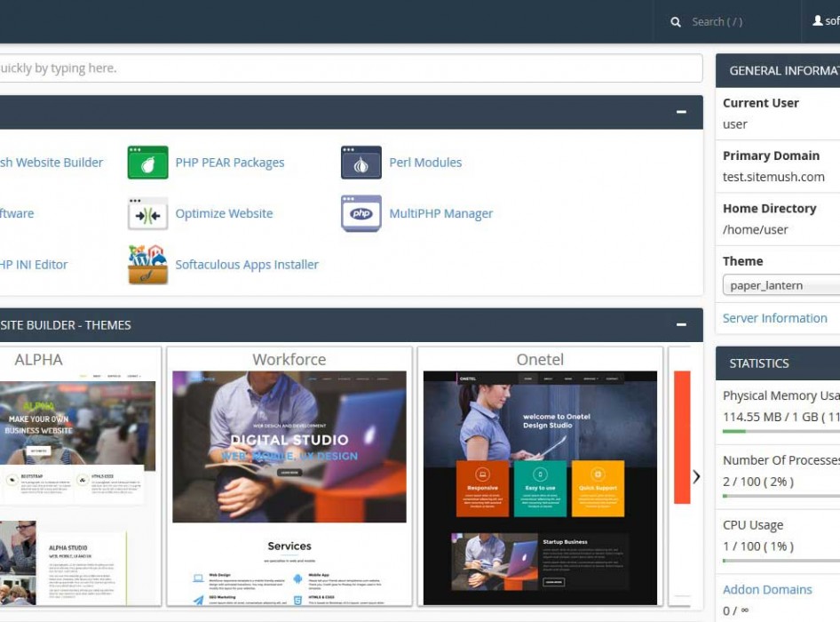This screenshot has width=840, height=622.
Task: Open the Optimize Website link
Action: pyautogui.click(x=224, y=213)
